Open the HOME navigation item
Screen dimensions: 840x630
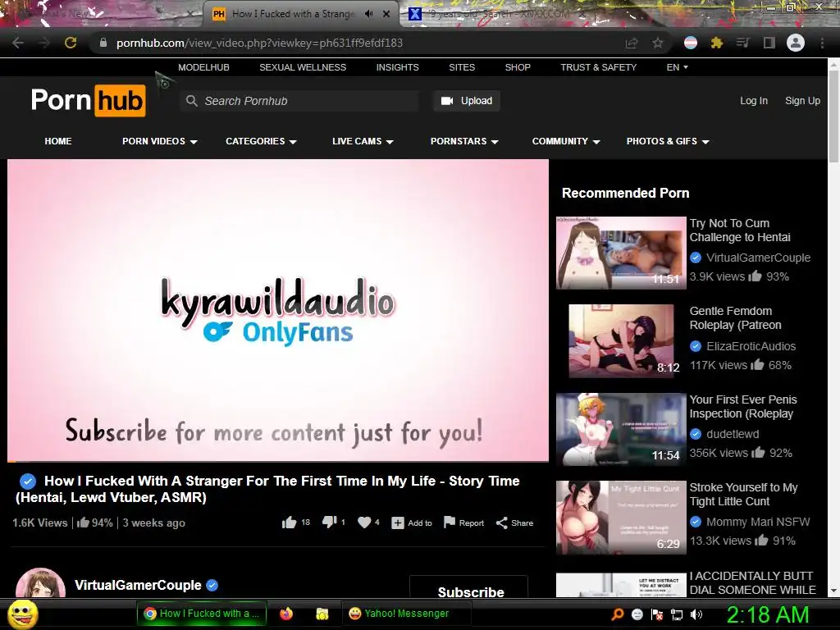[x=58, y=141]
